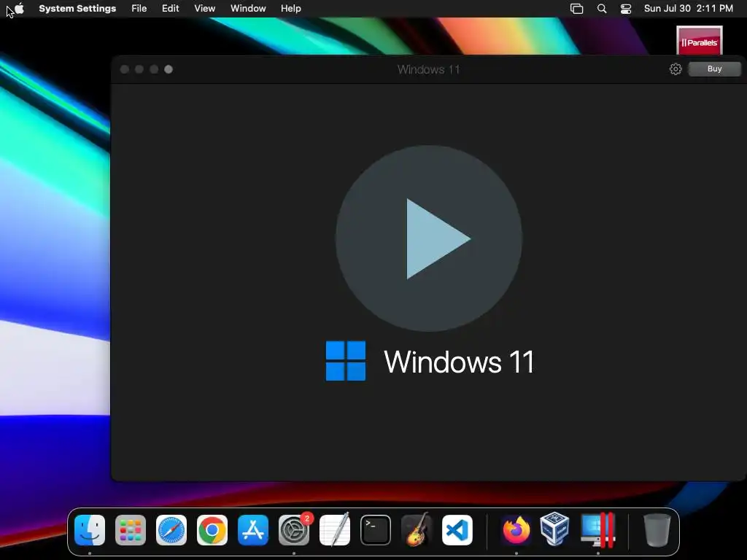
Task: Click the date and time in menu bar
Action: point(689,8)
